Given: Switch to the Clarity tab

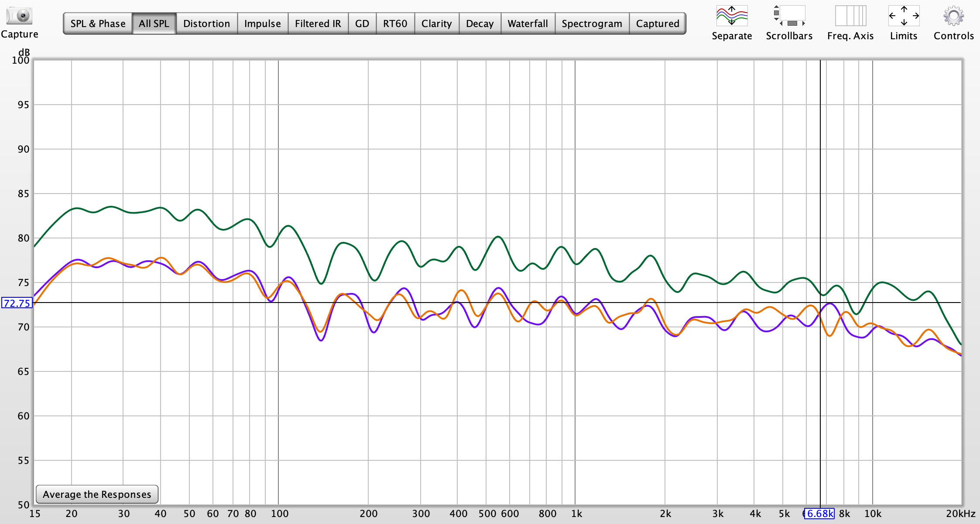Looking at the screenshot, I should point(436,24).
